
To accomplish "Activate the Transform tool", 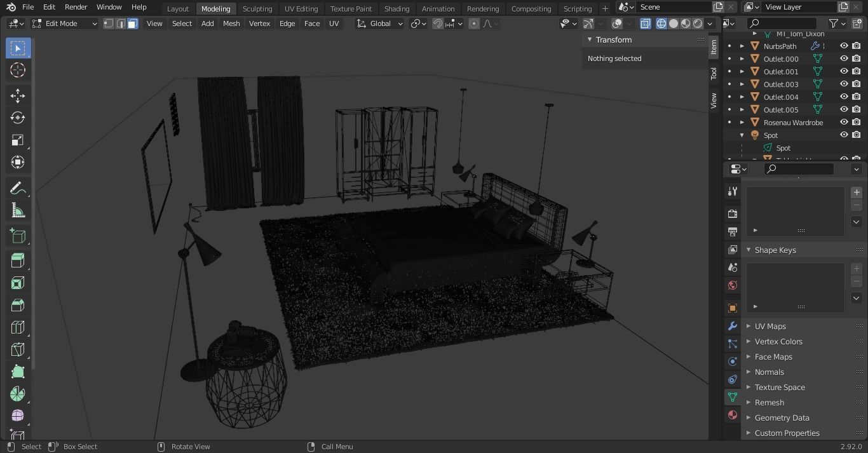I will point(18,163).
